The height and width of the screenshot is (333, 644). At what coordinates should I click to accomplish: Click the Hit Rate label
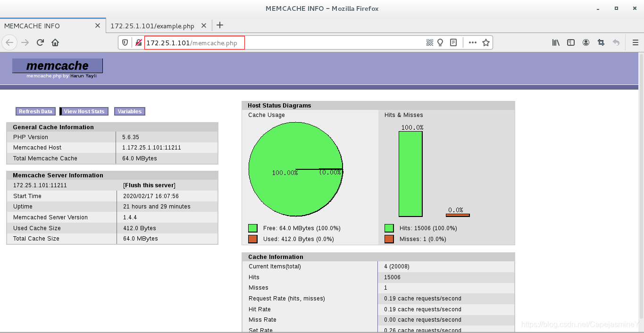click(x=259, y=309)
